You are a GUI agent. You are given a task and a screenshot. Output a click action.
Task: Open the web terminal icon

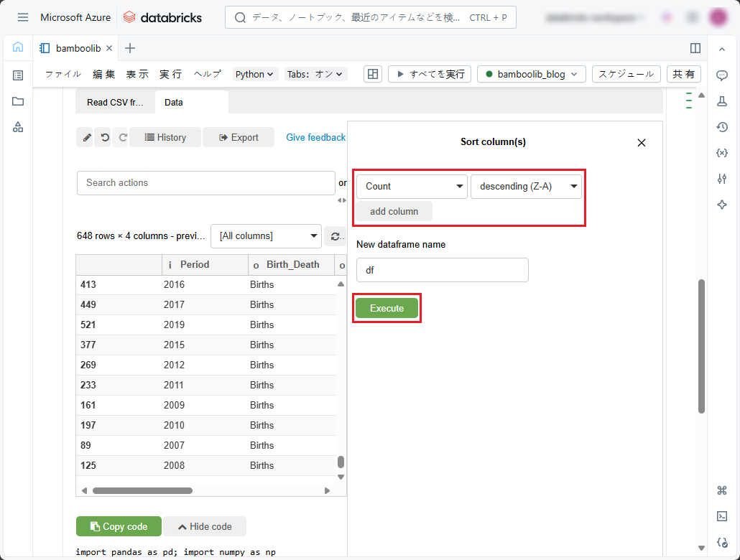click(722, 516)
